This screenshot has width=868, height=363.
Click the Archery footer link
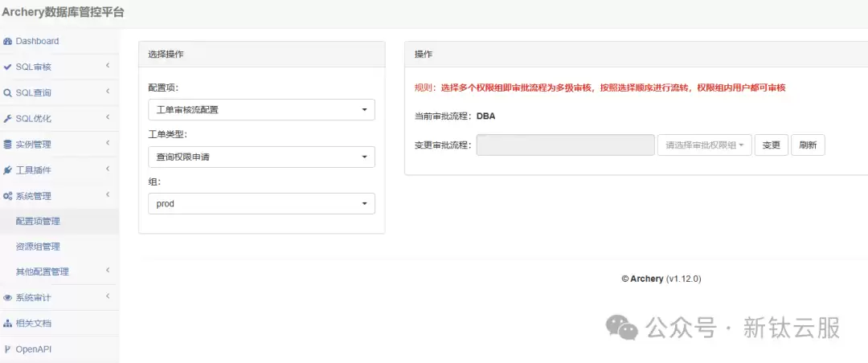[646, 279]
